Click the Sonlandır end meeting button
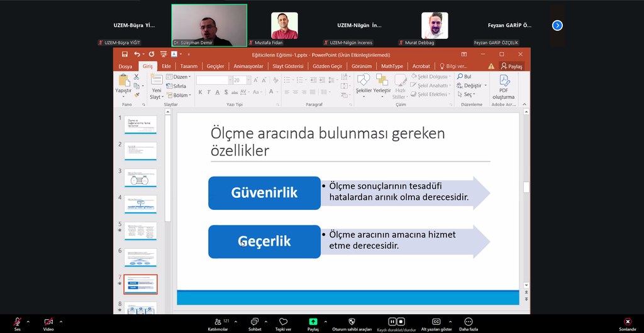 (627, 322)
